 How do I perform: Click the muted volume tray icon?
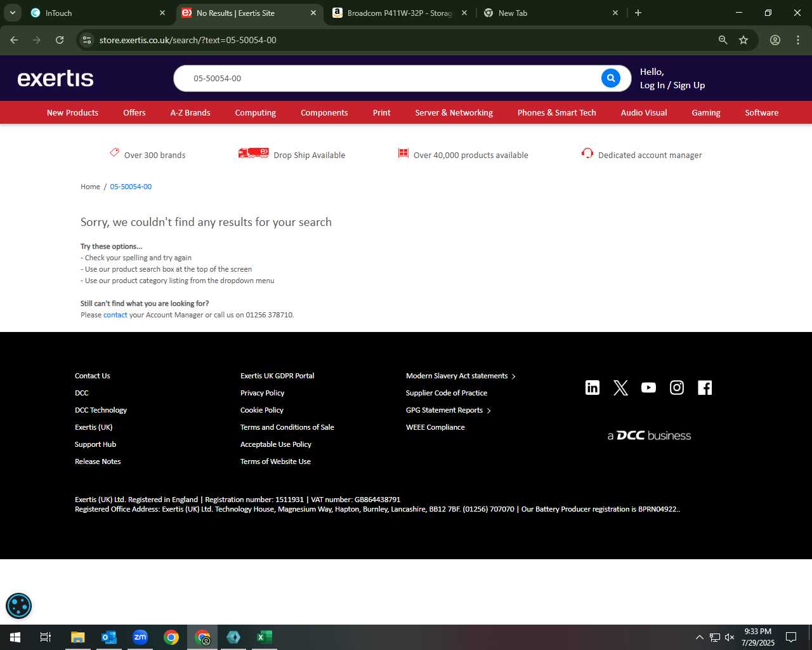click(x=730, y=637)
